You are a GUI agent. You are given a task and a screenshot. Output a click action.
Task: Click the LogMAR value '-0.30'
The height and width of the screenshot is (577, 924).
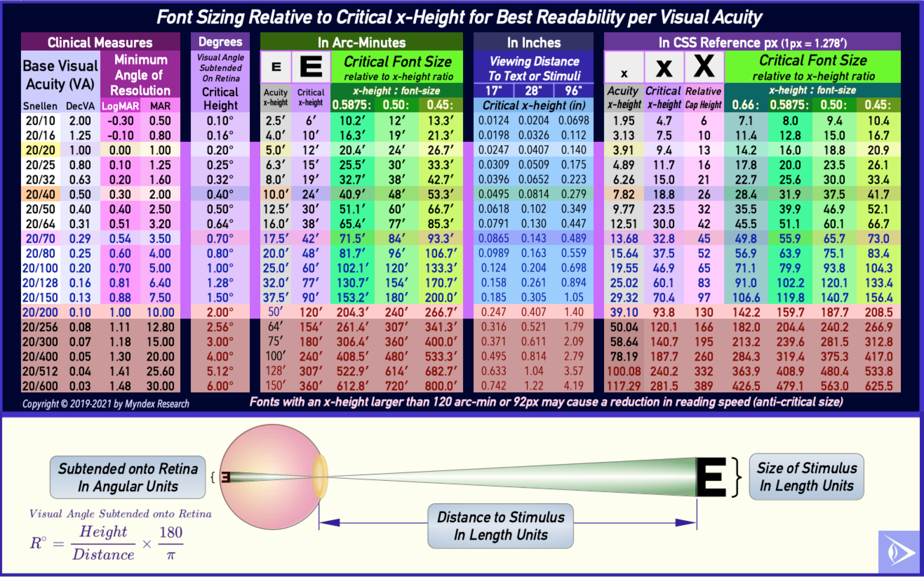[x=120, y=121]
